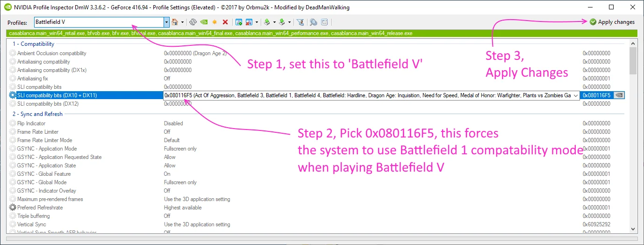Click the 0x60925292 hex value for Vertical Sync
This screenshot has width=644, height=245.
tap(596, 224)
